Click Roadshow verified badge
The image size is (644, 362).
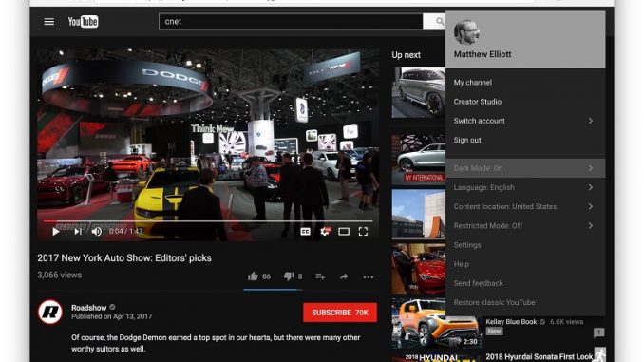point(112,307)
